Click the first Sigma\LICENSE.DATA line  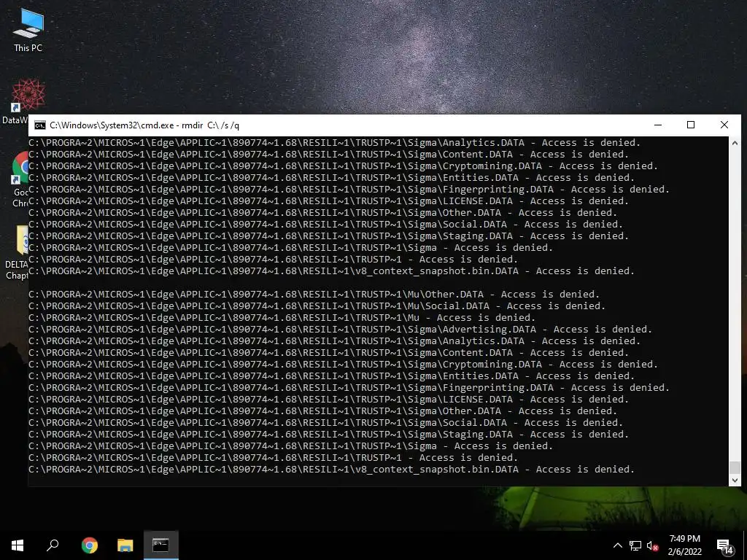tap(329, 201)
